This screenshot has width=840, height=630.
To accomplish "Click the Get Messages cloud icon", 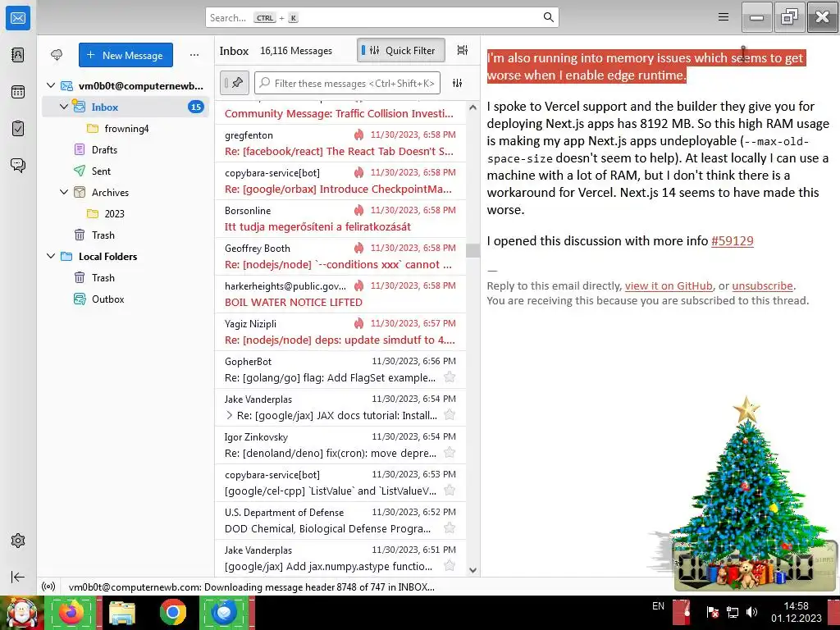I will (x=57, y=55).
